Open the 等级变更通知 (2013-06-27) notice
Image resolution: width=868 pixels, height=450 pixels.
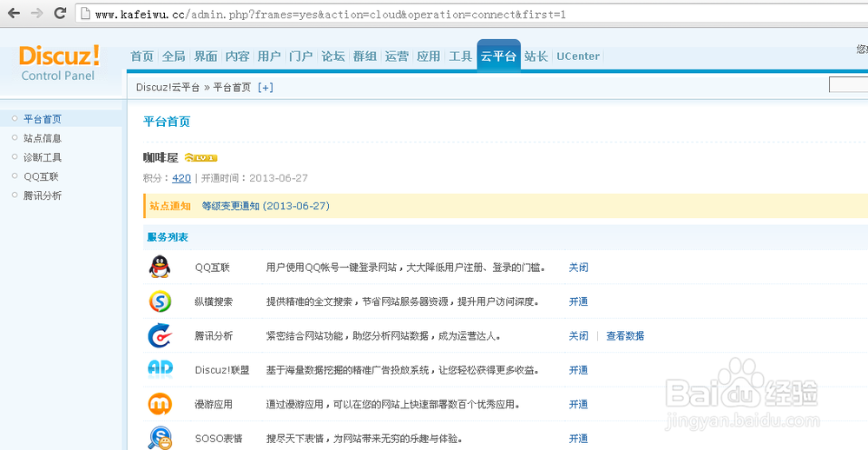266,206
